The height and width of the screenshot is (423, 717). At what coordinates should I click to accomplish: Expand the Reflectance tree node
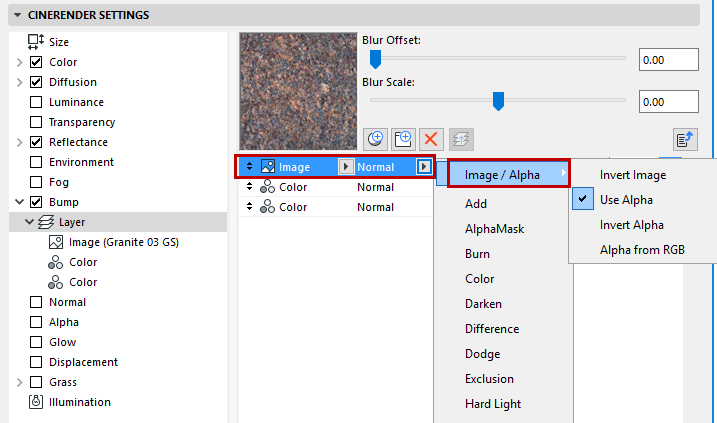(x=19, y=142)
